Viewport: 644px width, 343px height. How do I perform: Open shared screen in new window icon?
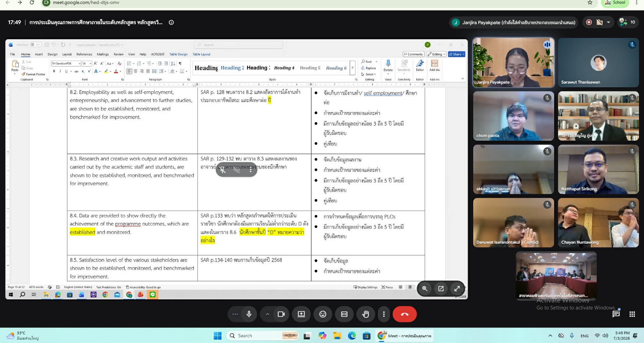point(441,289)
